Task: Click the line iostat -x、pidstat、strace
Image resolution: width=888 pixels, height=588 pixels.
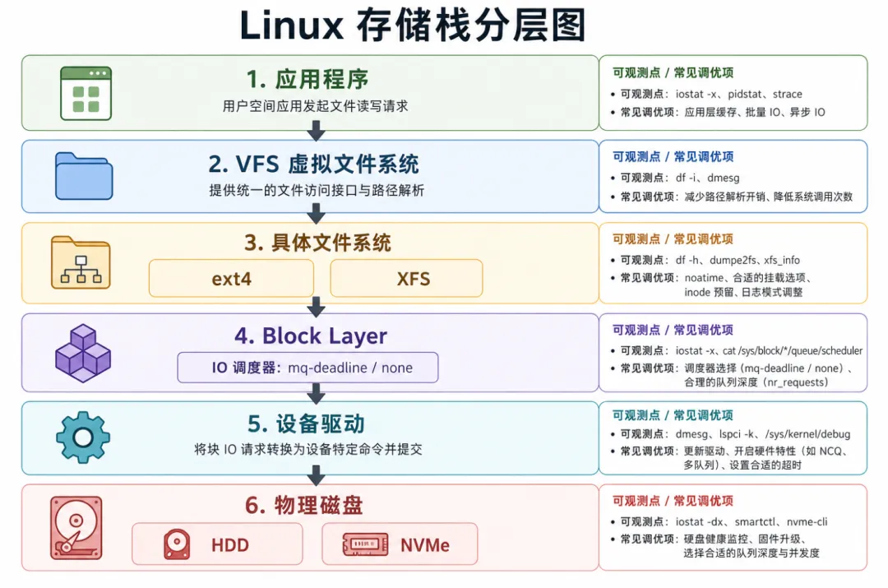Action: click(738, 94)
